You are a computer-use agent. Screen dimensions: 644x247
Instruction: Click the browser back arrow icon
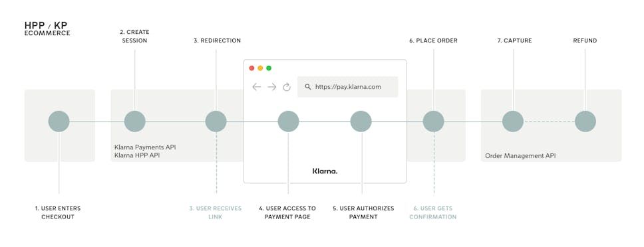(x=257, y=87)
